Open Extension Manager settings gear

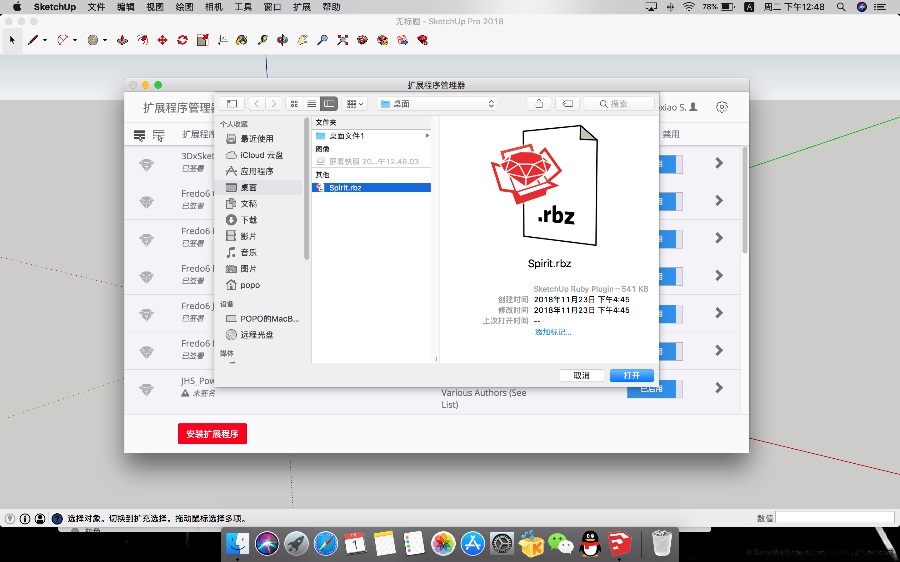(x=722, y=107)
